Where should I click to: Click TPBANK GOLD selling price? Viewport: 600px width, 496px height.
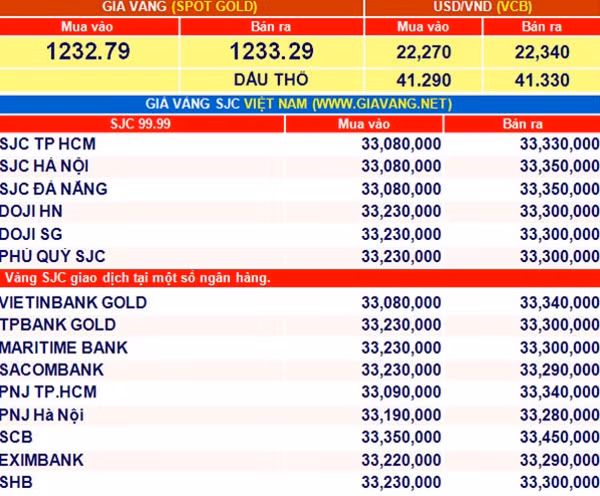point(559,325)
